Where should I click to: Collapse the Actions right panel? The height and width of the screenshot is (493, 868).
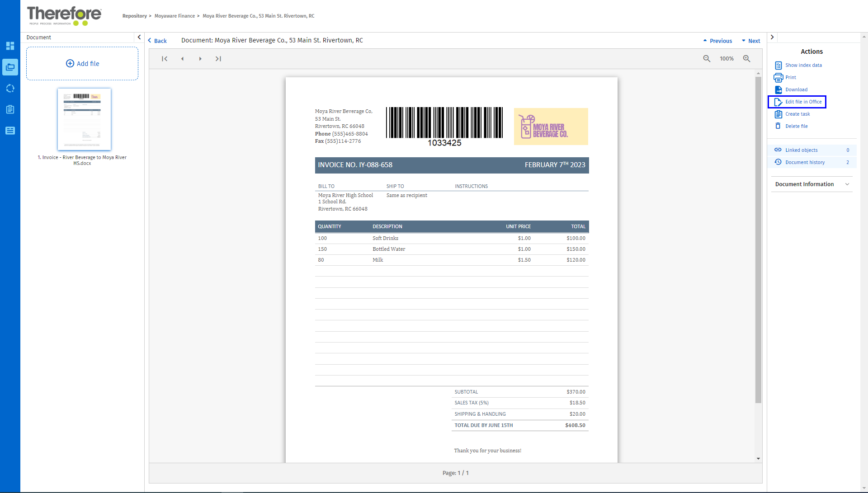coord(772,38)
